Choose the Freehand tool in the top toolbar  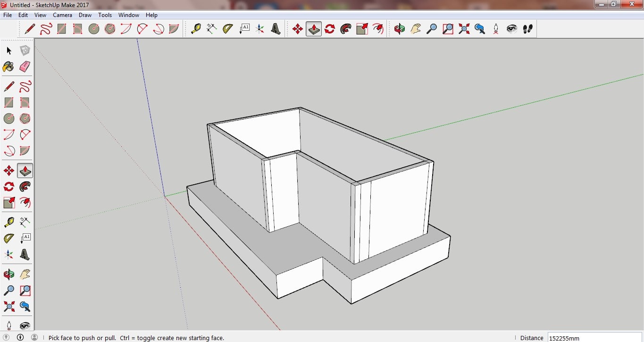[x=46, y=29]
